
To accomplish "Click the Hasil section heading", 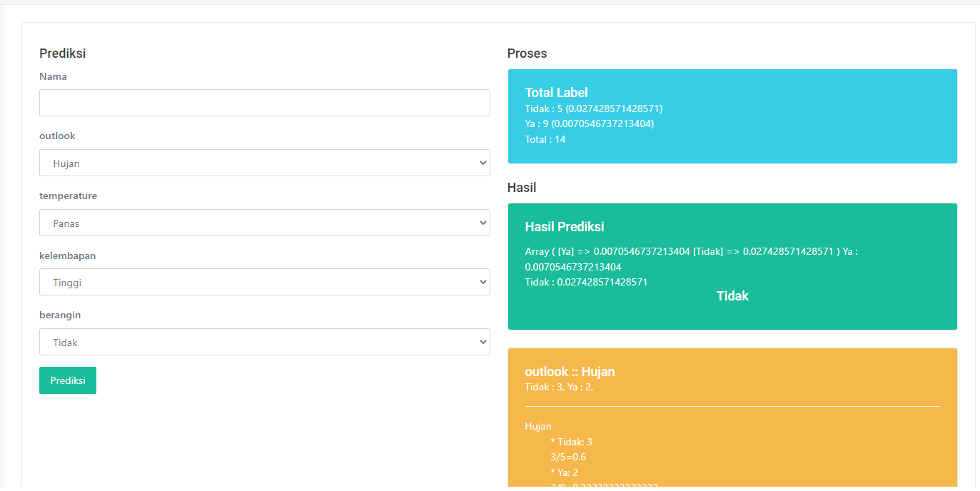I will pos(522,188).
